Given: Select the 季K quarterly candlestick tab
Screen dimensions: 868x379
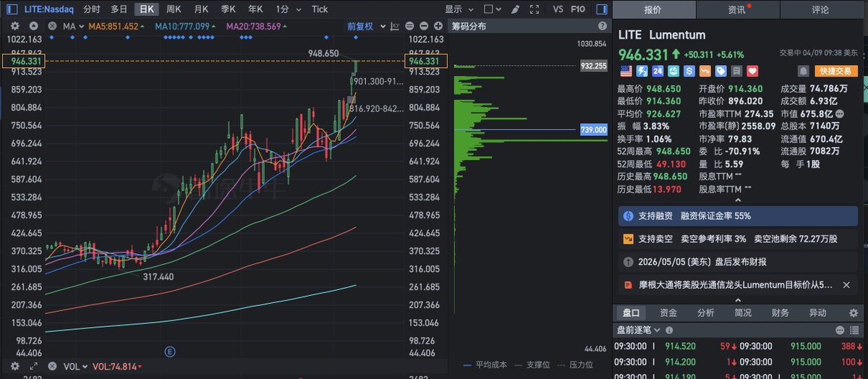Looking at the screenshot, I should coord(228,9).
